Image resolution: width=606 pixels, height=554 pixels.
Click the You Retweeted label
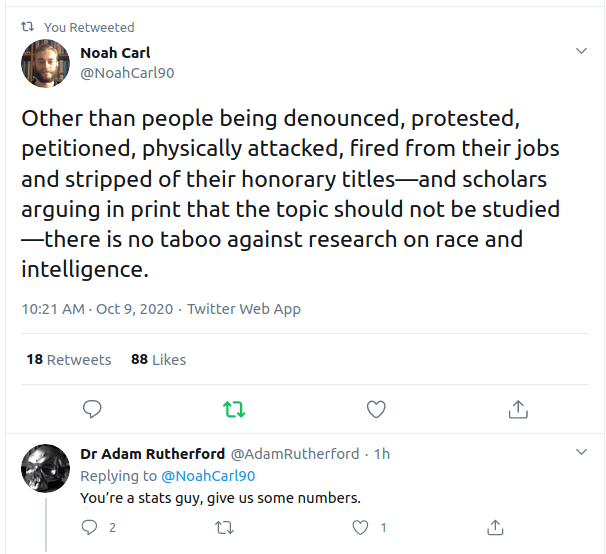[88, 27]
